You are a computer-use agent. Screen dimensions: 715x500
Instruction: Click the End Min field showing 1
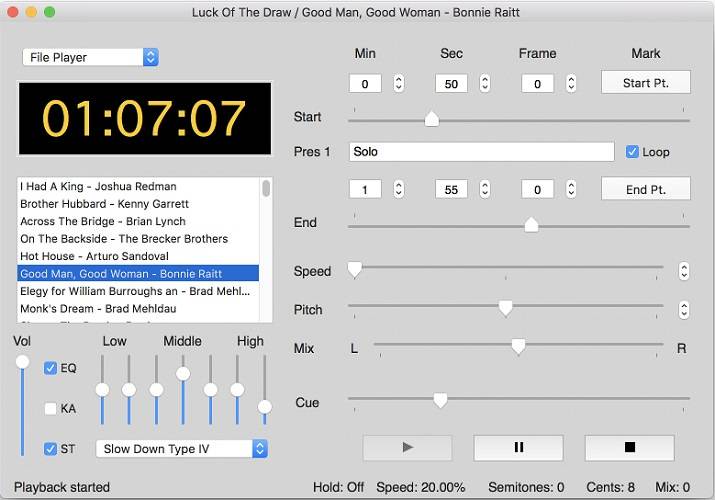point(365,190)
